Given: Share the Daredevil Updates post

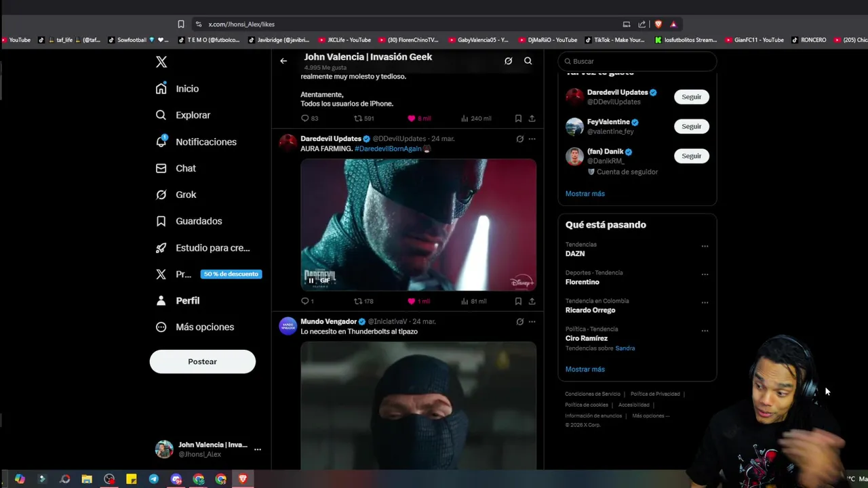Looking at the screenshot, I should point(532,301).
